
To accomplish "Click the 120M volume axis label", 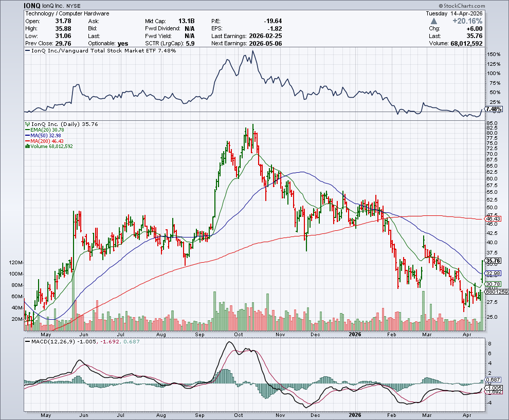I will (x=15, y=262).
